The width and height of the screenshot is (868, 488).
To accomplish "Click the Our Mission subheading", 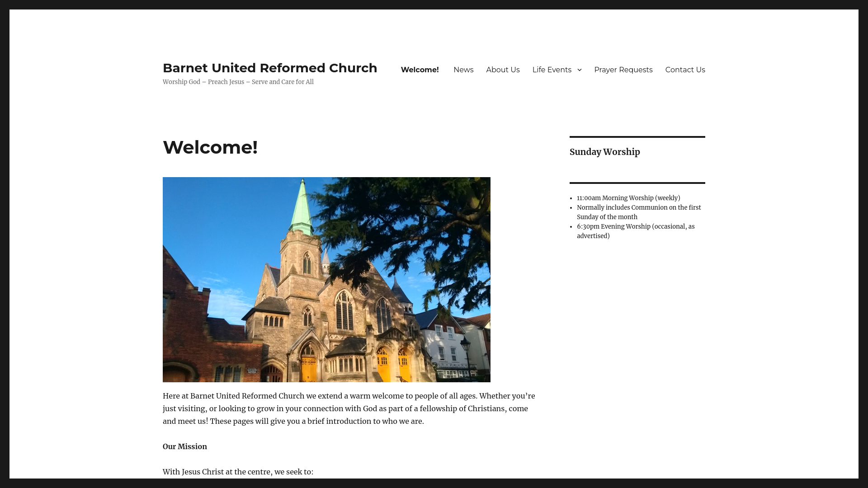I will tap(185, 446).
